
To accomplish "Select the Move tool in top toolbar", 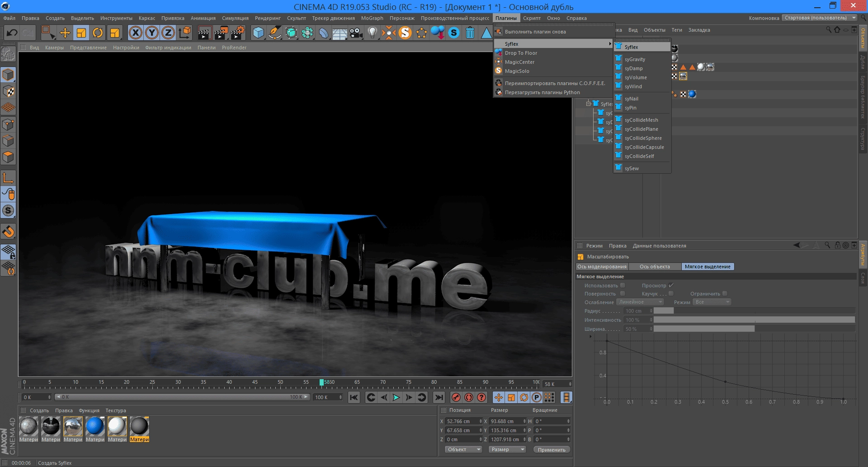I will pos(65,33).
